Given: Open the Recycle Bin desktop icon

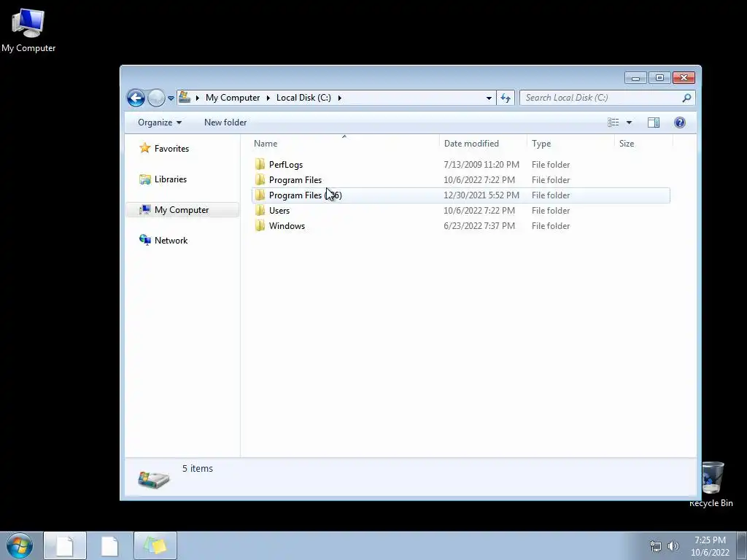Looking at the screenshot, I should pyautogui.click(x=712, y=484).
